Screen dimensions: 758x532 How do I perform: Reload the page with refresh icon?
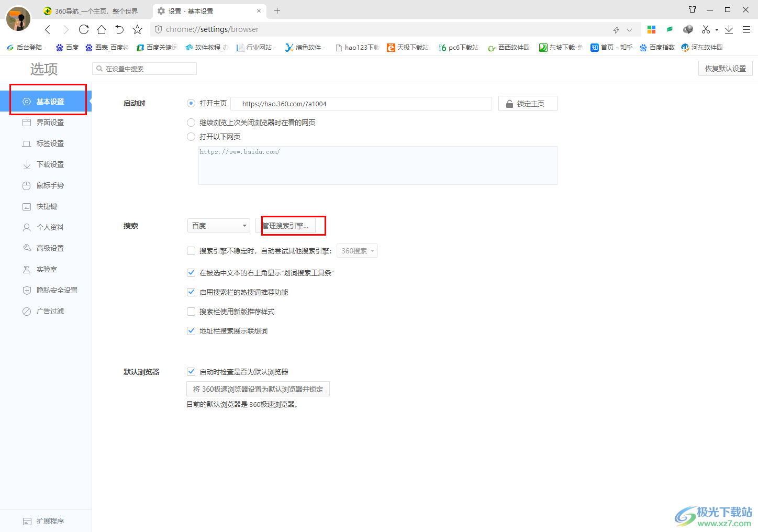pos(84,29)
